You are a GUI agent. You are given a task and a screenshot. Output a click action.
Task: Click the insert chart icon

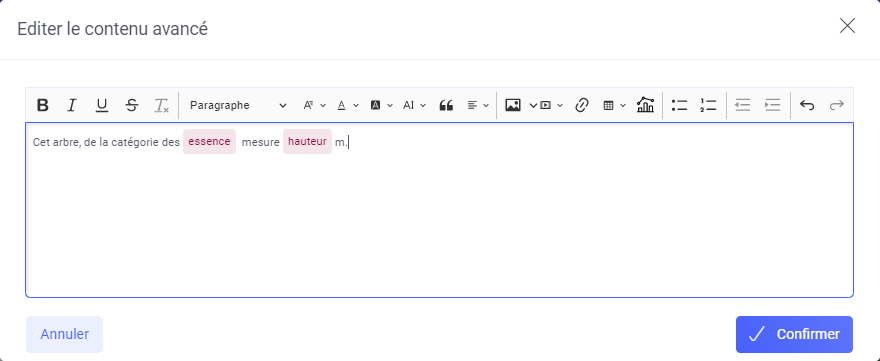(645, 105)
